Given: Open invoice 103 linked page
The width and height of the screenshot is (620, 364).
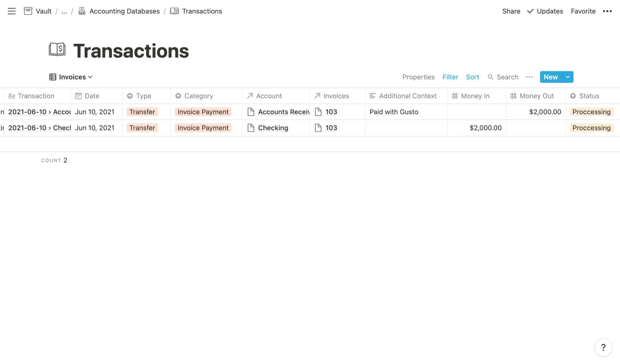Looking at the screenshot, I should click(x=331, y=112).
